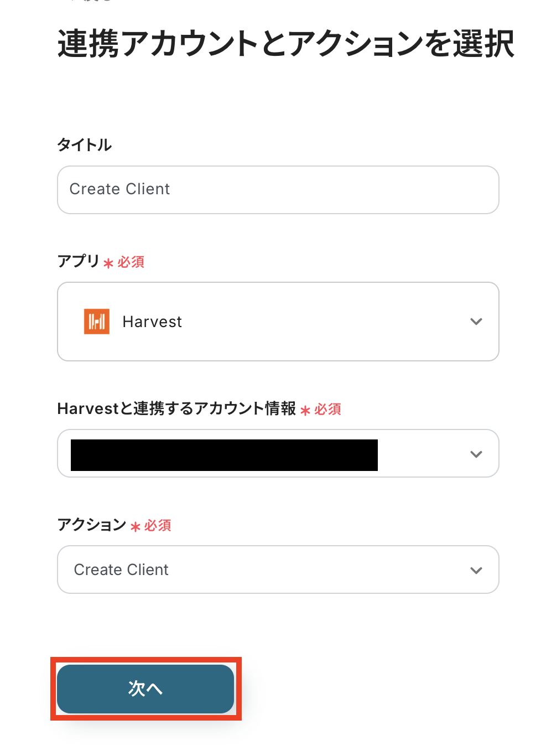Click the chevron arrow in the アクション field
The image size is (541, 756).
coord(476,571)
